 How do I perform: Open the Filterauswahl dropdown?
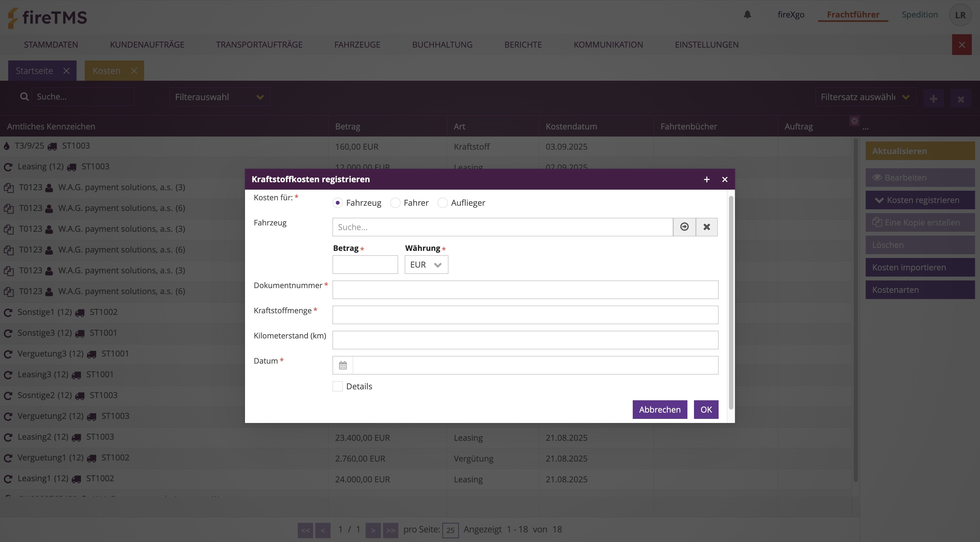tap(220, 97)
